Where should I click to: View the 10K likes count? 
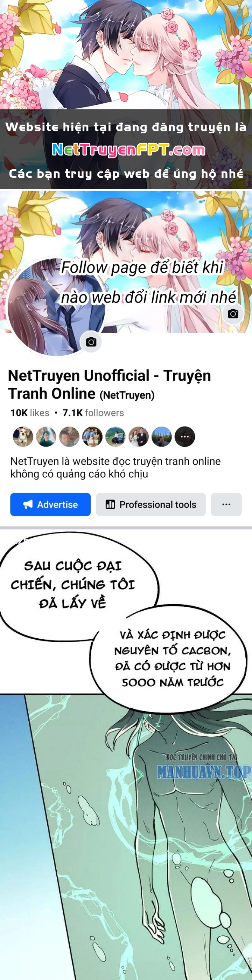point(30,413)
